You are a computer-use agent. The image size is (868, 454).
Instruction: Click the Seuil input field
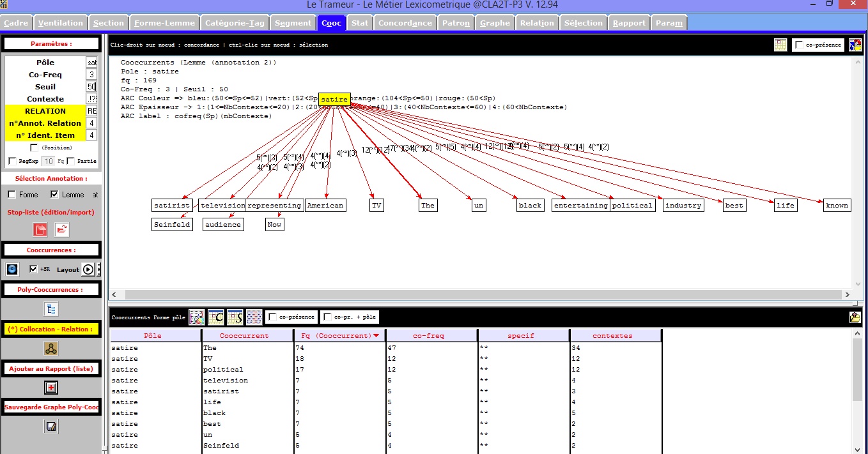tap(91, 87)
